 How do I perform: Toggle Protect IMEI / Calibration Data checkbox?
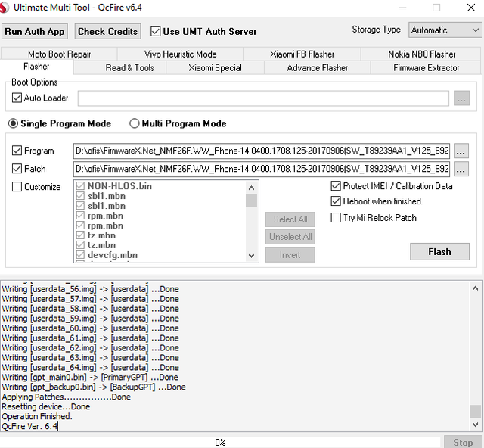336,186
